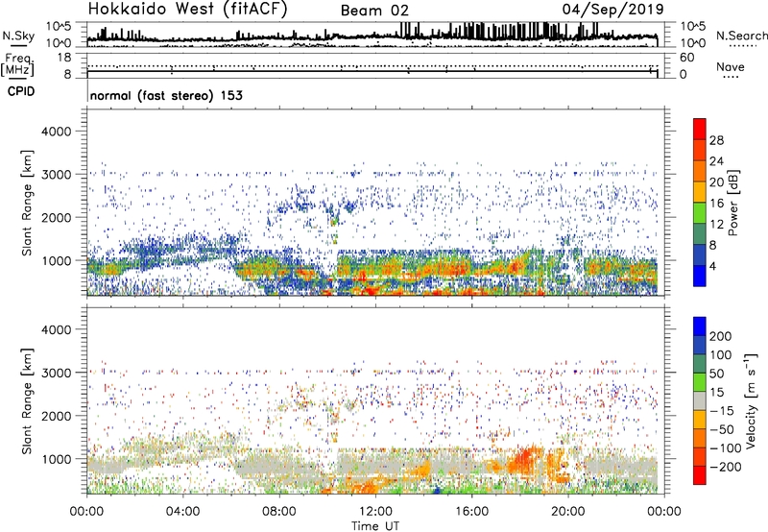
Task: Click the 'Hokkaido West (fitACF)' title
Action: (x=187, y=10)
